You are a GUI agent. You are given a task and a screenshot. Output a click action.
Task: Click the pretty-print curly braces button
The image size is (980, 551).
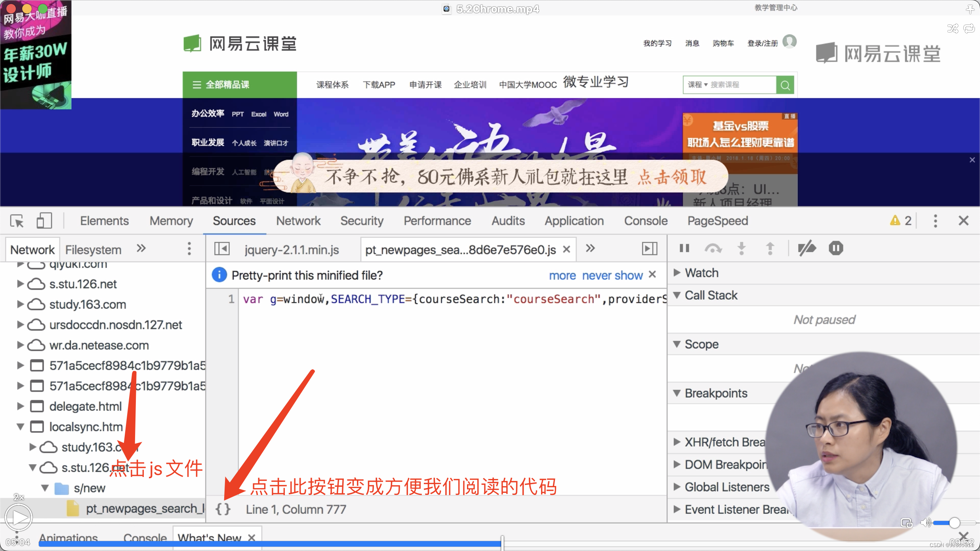click(223, 509)
